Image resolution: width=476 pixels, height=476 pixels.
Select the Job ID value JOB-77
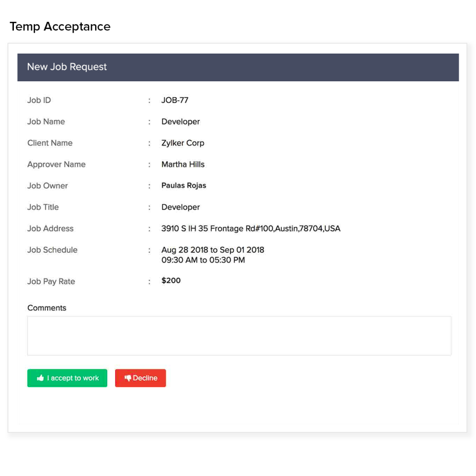174,100
